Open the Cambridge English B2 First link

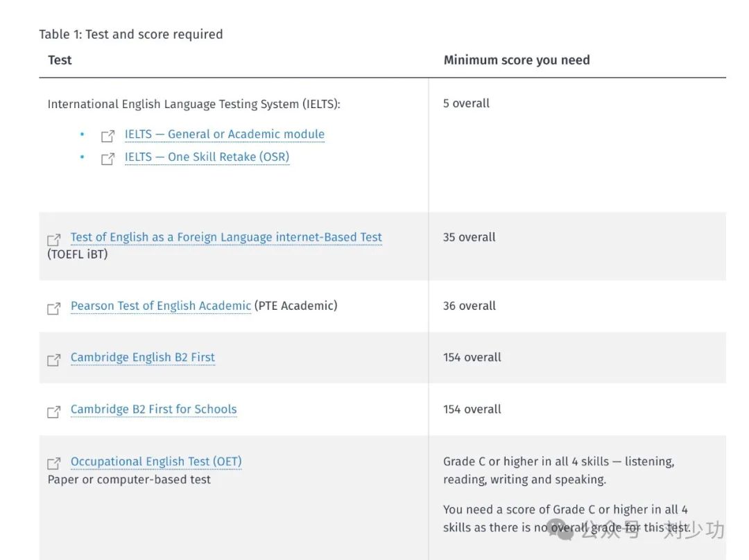point(143,358)
